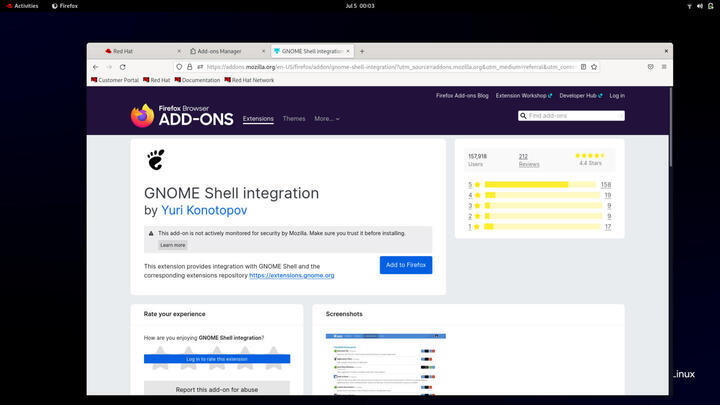Open the Documentation bookmark
Screen dimensions: 720x405
click(197, 80)
